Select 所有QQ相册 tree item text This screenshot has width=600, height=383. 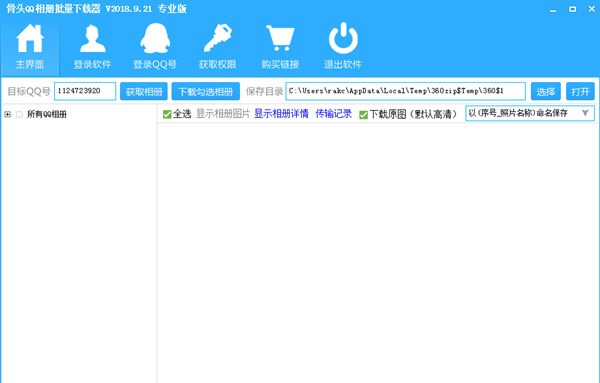click(x=47, y=114)
